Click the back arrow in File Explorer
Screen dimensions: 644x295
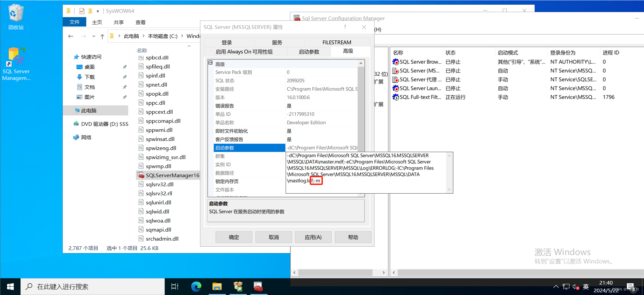70,36
